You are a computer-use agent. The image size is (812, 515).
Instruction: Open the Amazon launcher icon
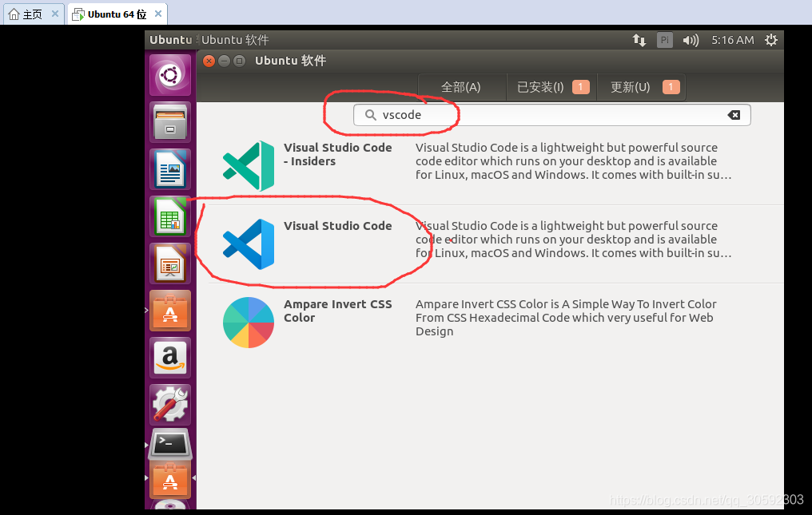click(x=170, y=358)
